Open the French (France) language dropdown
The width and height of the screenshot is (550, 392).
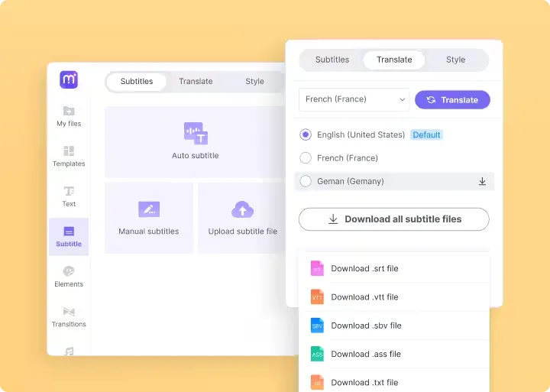click(354, 99)
